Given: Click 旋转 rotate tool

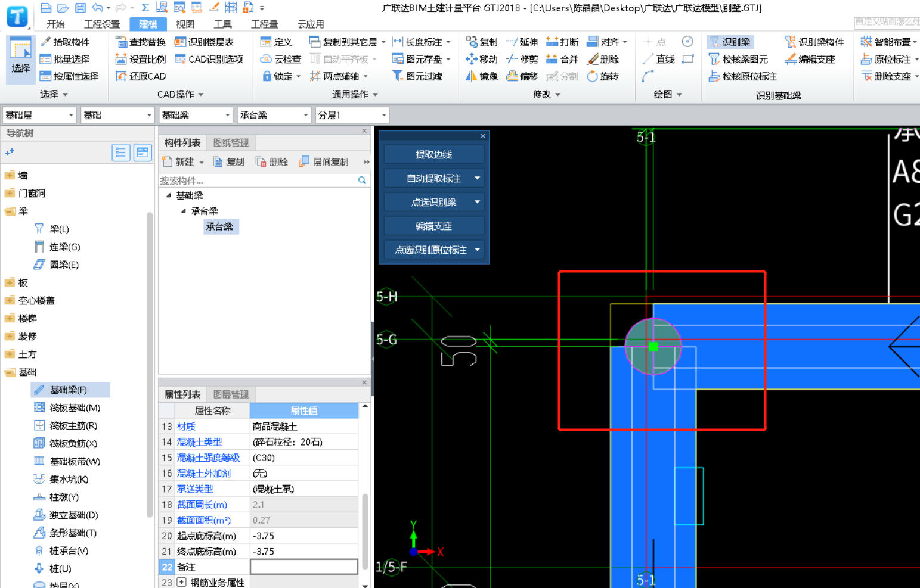Looking at the screenshot, I should click(x=603, y=76).
